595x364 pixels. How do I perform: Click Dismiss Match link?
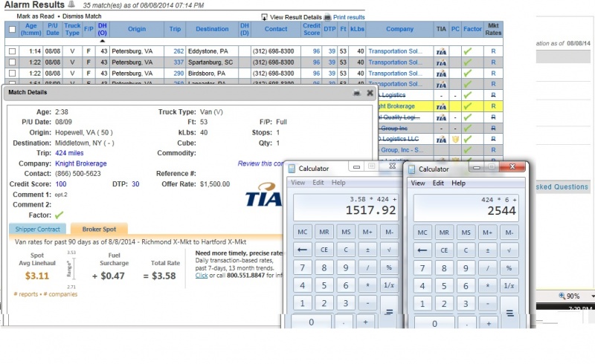click(82, 16)
